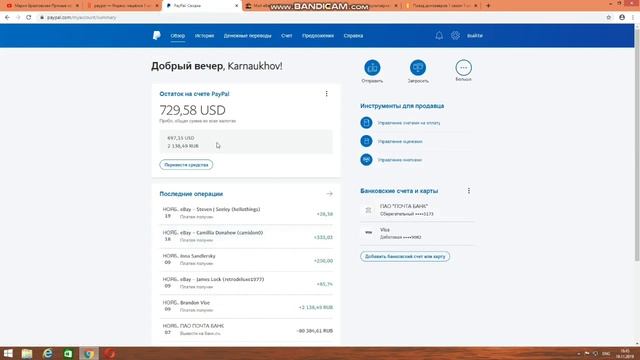This screenshot has width=640, height=360.
Task: Open all recent operations via the arrow
Action: (329, 194)
